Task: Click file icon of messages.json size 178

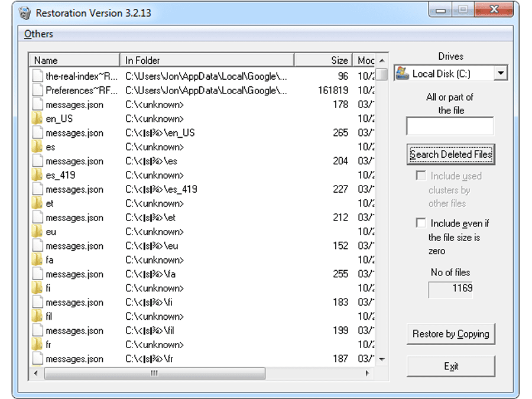Action: [x=38, y=105]
